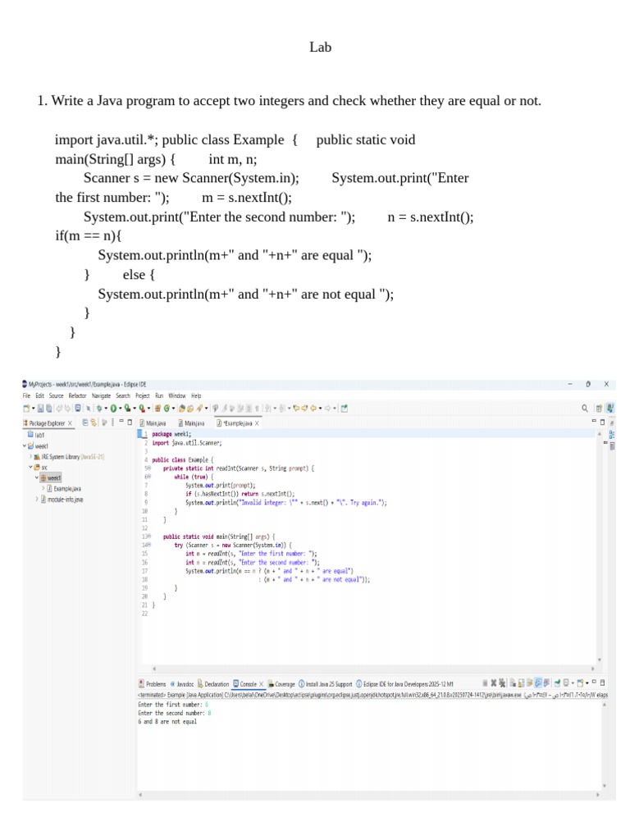This screenshot has width=630, height=840.
Task: Open the Navigate menu
Action: tap(101, 396)
